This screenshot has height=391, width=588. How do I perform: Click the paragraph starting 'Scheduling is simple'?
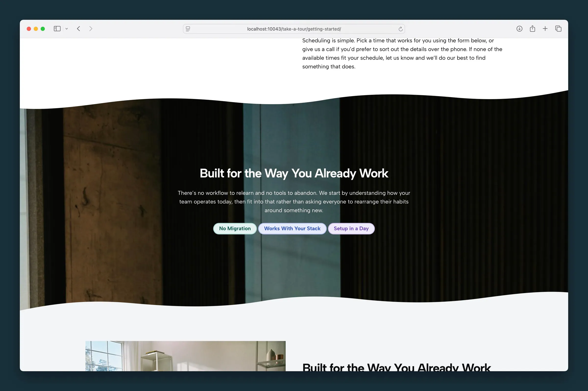[x=402, y=54]
